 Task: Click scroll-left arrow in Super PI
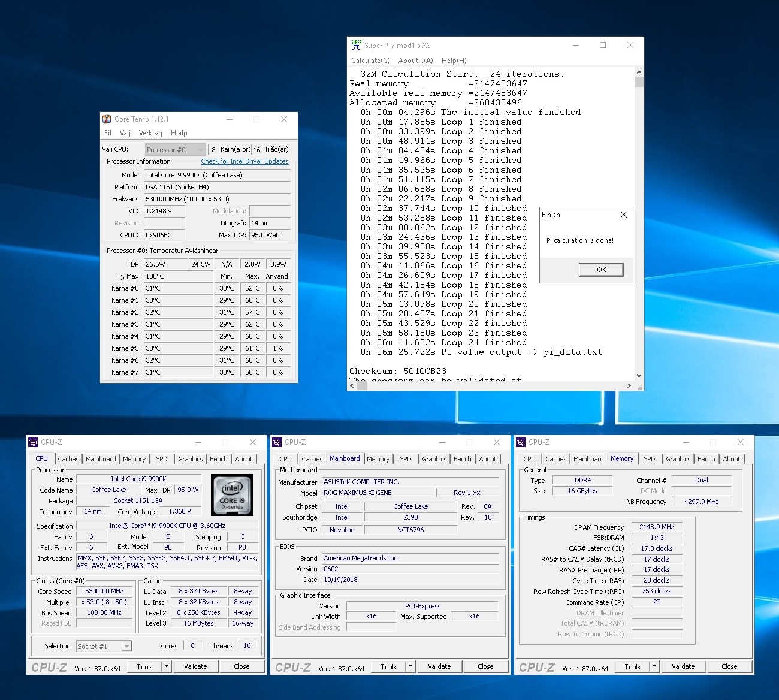click(352, 385)
